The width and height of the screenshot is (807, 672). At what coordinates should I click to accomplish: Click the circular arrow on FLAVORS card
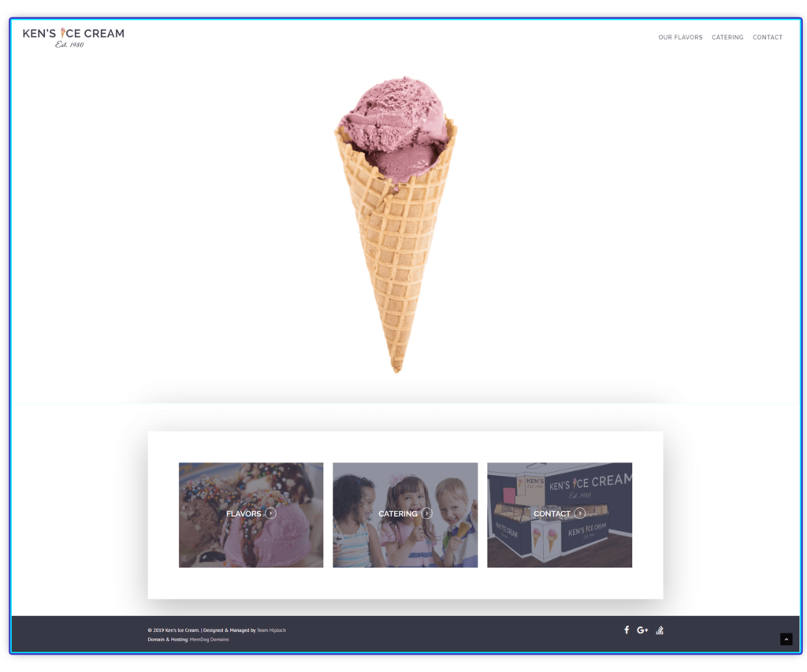tap(270, 513)
